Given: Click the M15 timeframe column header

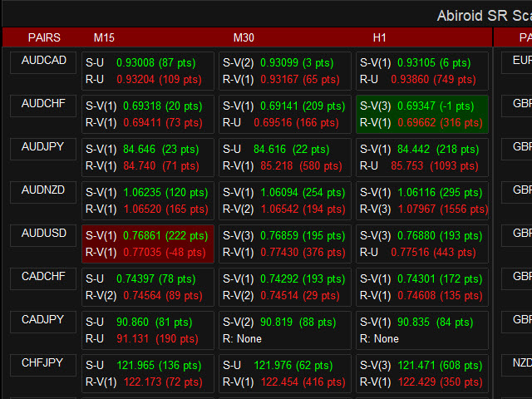Looking at the screenshot, I should point(104,37).
